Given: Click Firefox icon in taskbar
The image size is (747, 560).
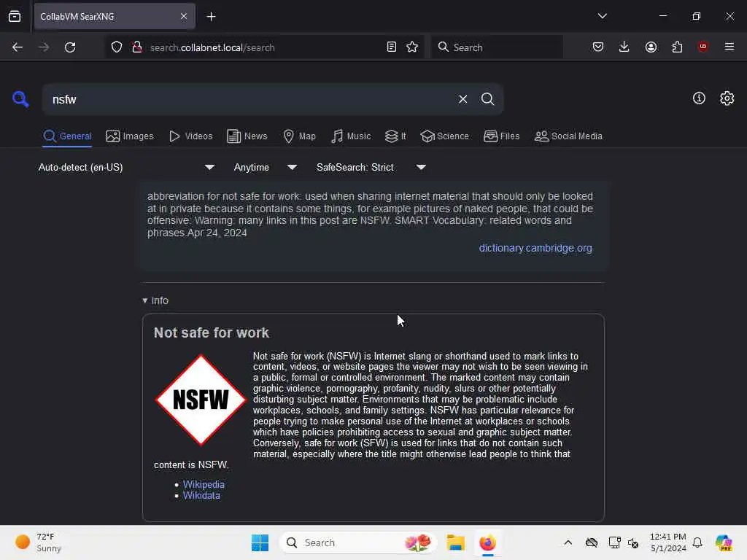Looking at the screenshot, I should (x=487, y=542).
